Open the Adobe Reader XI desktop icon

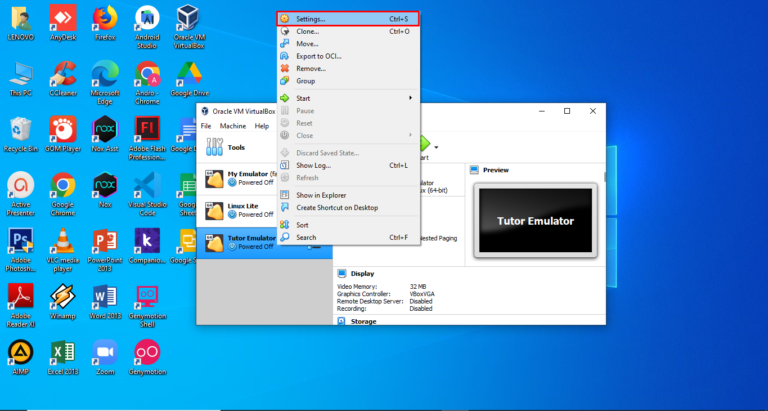tap(21, 306)
